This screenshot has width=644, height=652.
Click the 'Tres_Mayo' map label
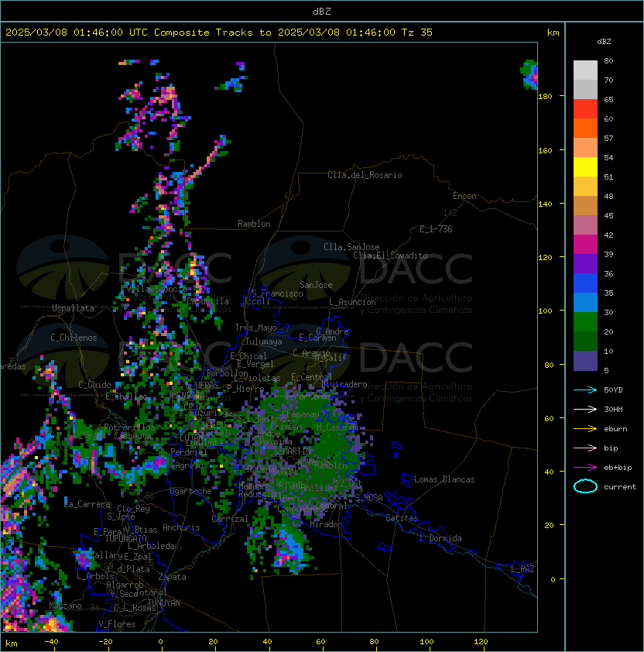point(255,328)
